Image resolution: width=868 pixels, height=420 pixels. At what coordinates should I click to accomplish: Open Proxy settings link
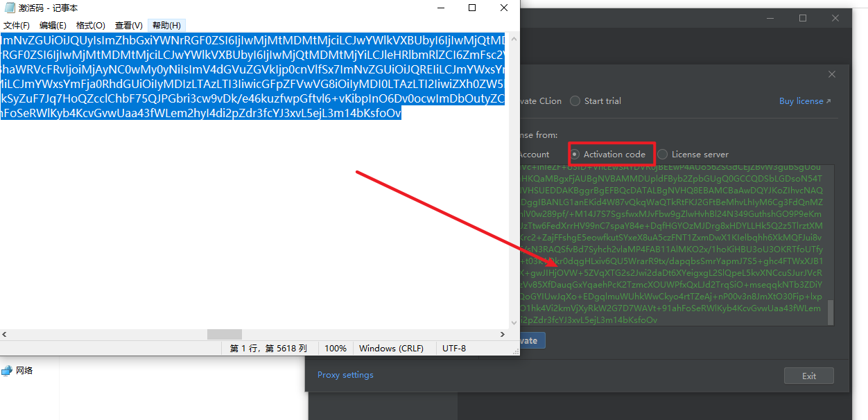click(x=345, y=375)
